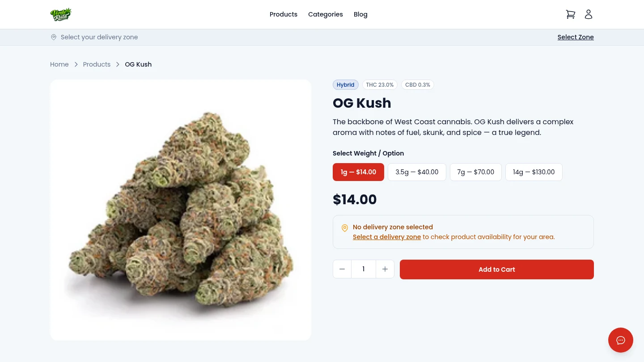Choose the 3.5g — $40.00 option

417,172
